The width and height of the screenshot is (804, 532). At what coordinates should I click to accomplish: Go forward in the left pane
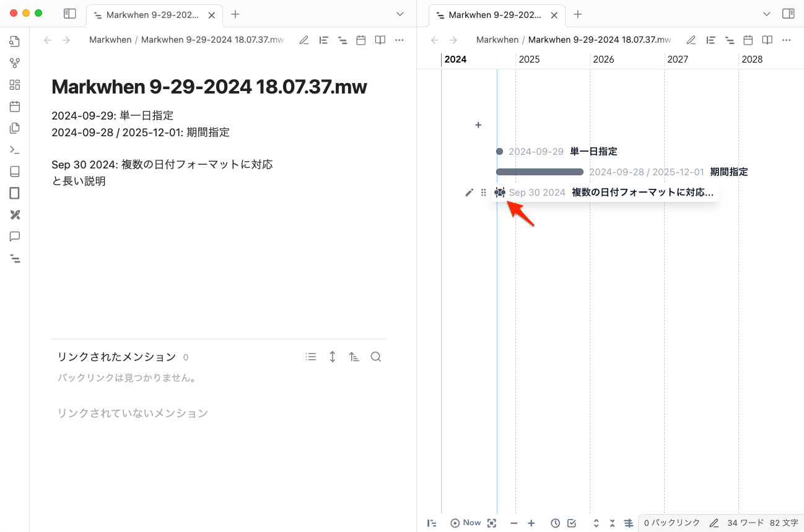pos(66,40)
